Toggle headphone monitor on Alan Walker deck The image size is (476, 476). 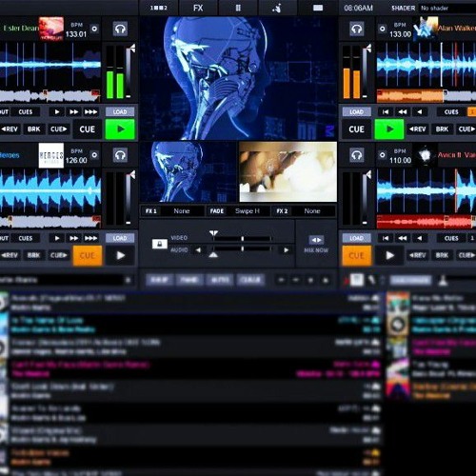357,30
